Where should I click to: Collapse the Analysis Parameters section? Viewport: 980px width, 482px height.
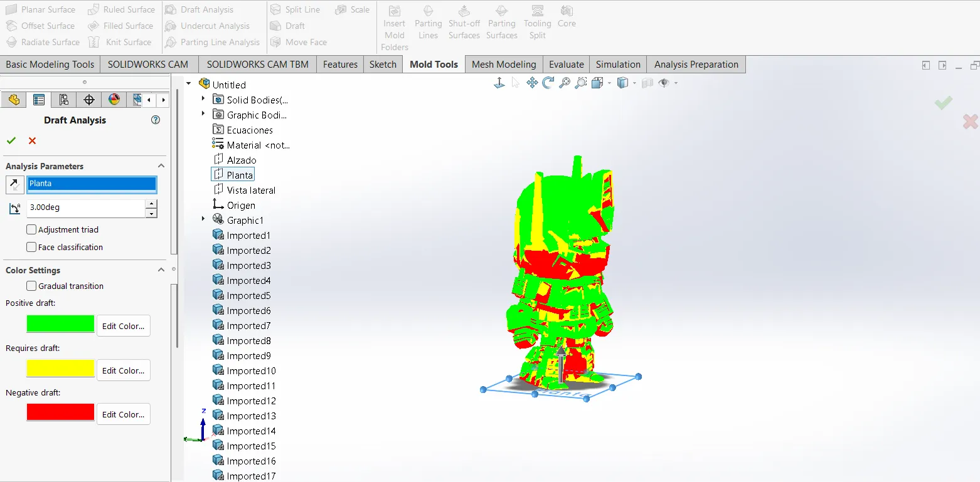tap(161, 166)
